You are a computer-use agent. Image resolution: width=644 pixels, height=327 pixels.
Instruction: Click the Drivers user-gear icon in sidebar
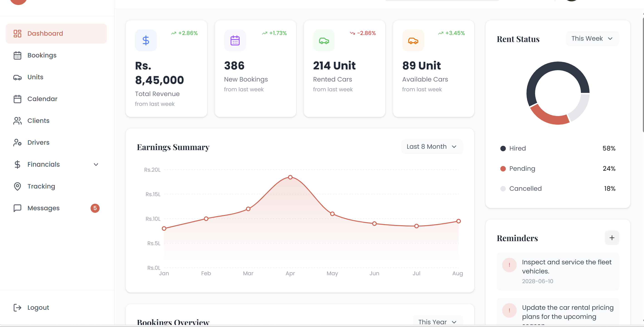[17, 143]
